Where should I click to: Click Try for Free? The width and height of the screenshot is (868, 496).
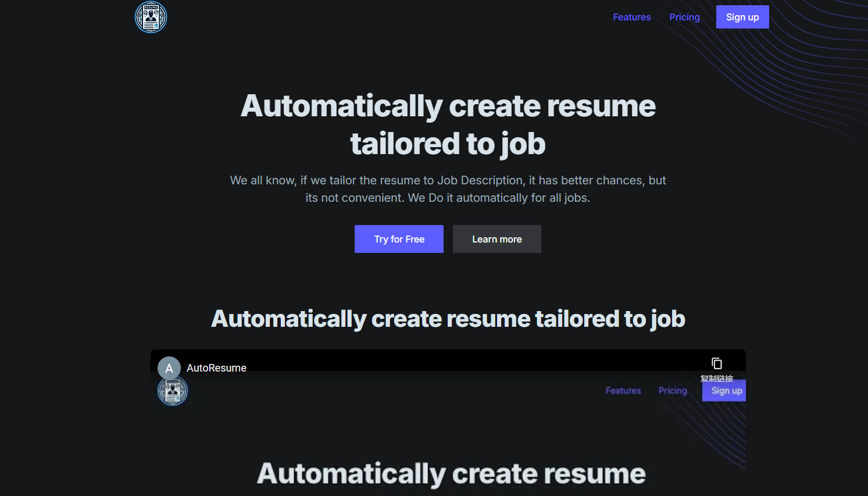(399, 238)
